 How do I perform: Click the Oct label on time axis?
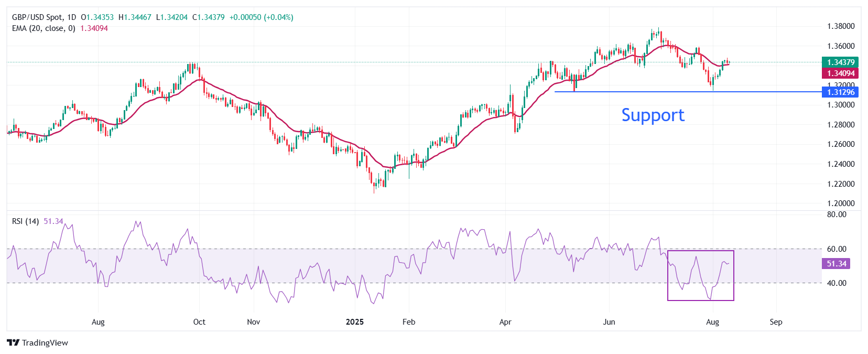199,321
